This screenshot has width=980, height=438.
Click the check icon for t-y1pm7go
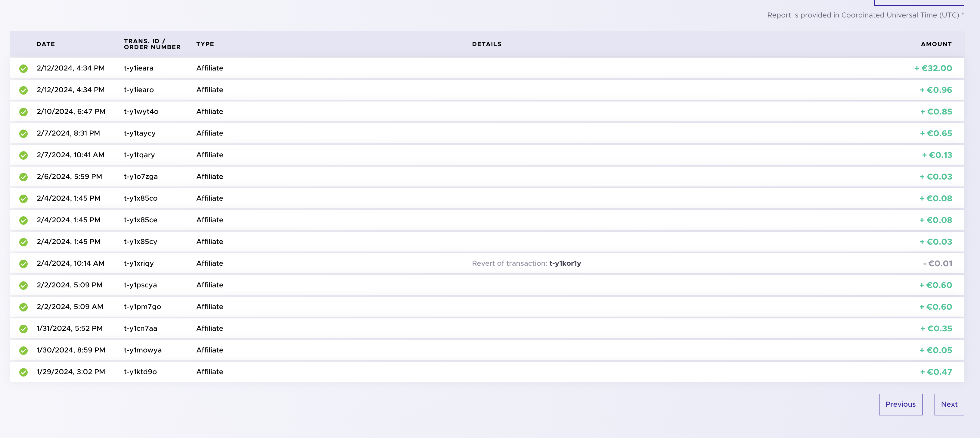[x=23, y=307]
